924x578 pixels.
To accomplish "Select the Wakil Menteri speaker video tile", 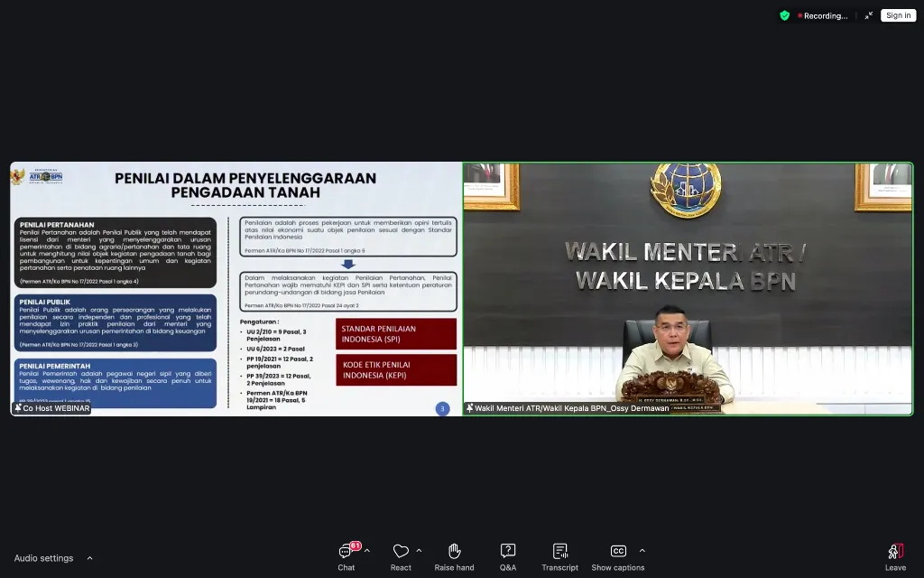I will click(688, 289).
